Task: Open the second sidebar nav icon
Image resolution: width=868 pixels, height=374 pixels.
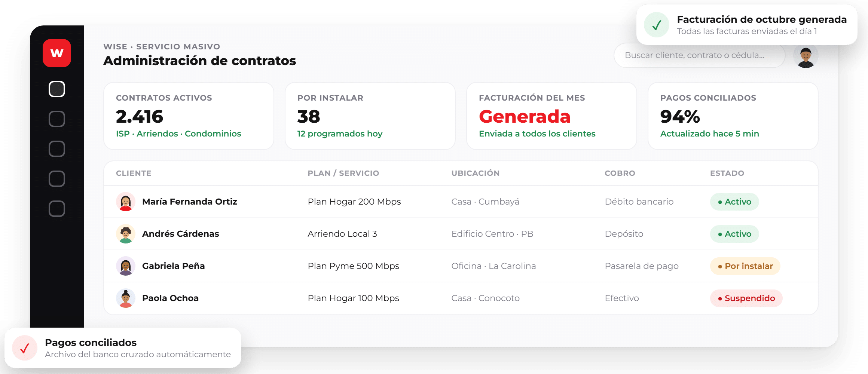Action: click(x=57, y=119)
